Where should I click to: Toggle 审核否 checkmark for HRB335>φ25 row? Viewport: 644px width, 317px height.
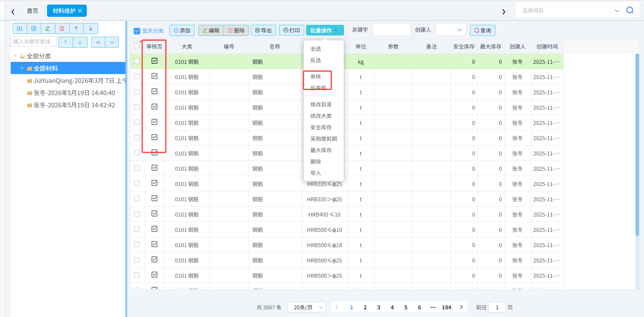154,198
